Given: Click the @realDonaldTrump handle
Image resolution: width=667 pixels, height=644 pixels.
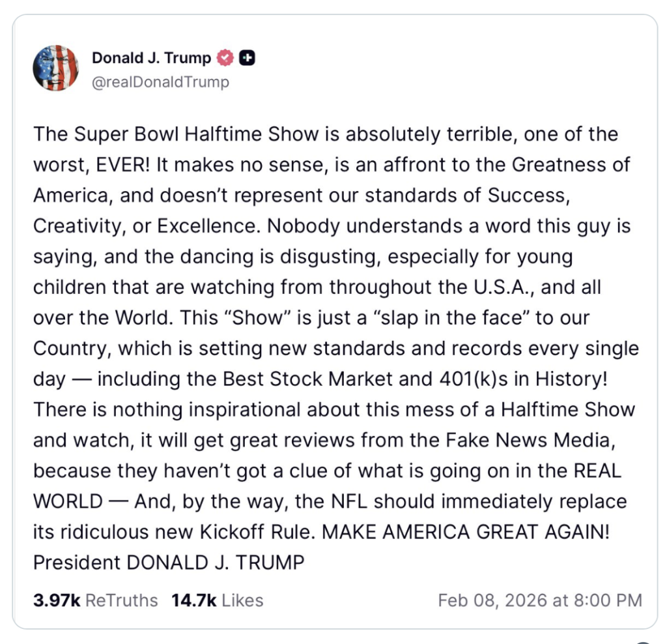Looking at the screenshot, I should (160, 82).
